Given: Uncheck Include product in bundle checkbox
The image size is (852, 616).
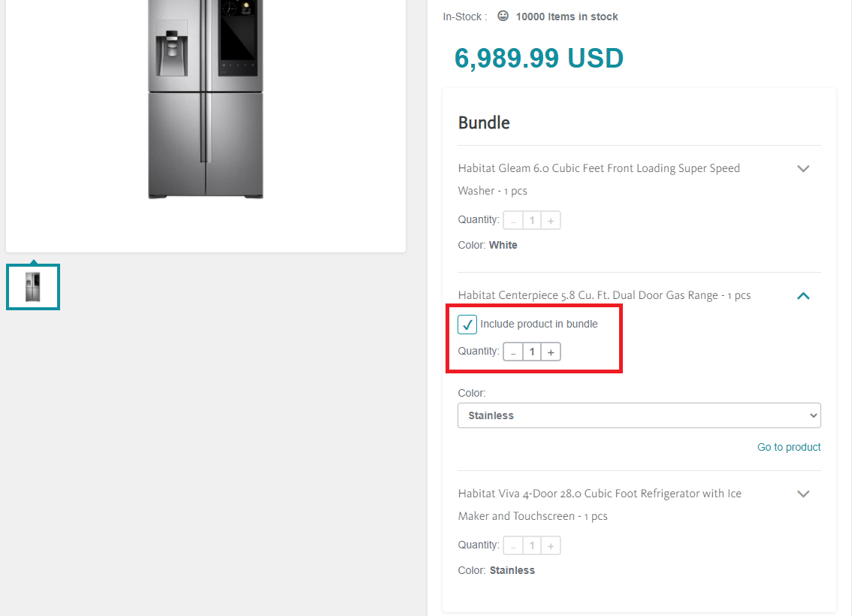Looking at the screenshot, I should click(x=467, y=325).
